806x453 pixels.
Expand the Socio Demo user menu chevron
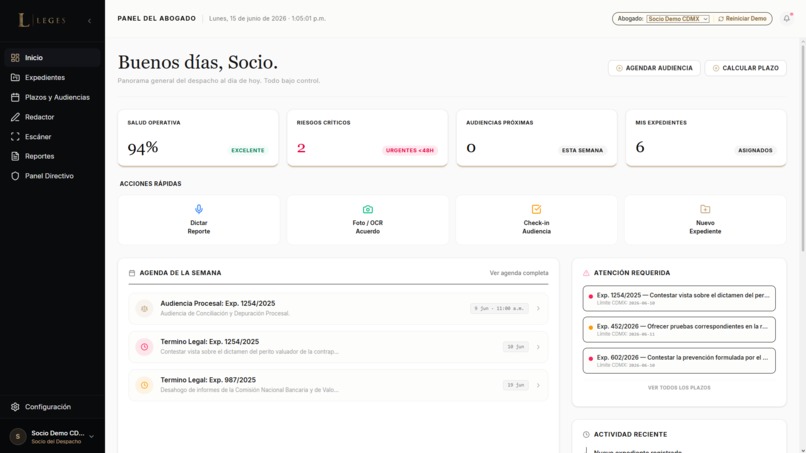(91, 437)
